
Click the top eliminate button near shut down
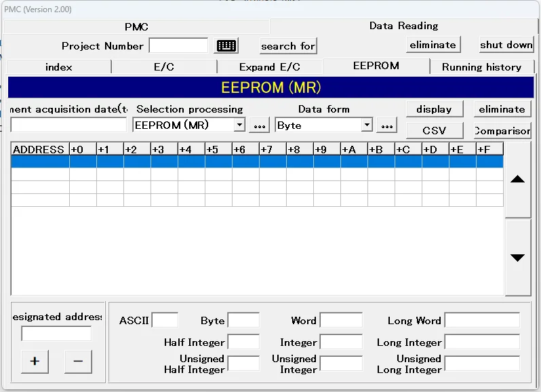pos(433,45)
